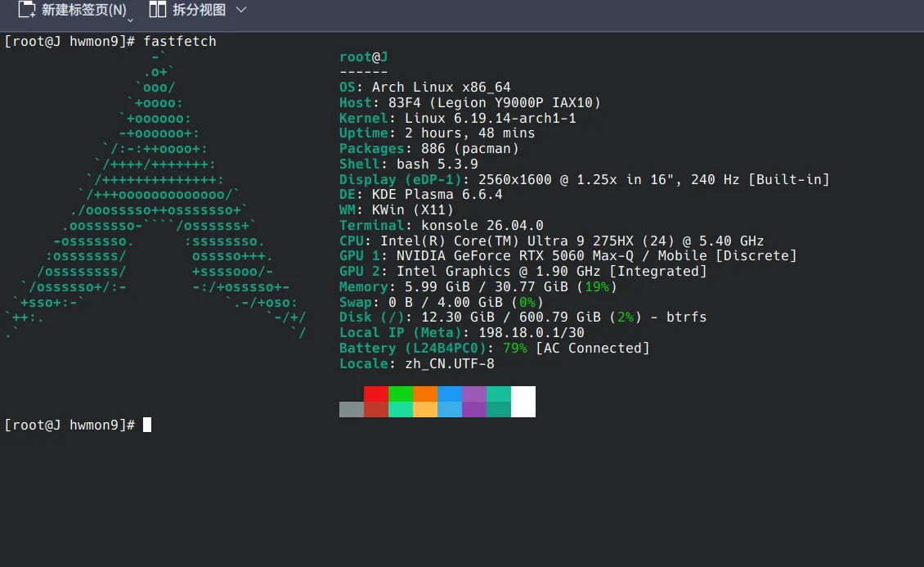Screen dimensions: 924x567
Task: Click the green "79%" battery value
Action: point(515,349)
